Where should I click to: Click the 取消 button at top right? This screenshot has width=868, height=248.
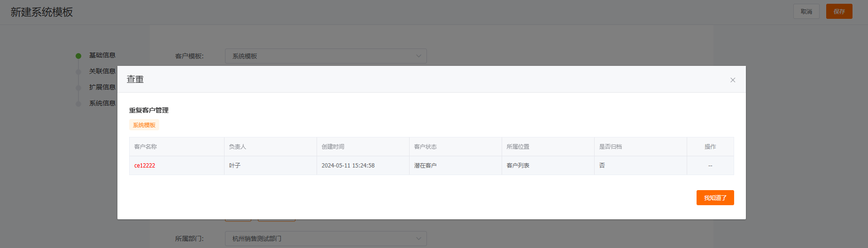(806, 11)
